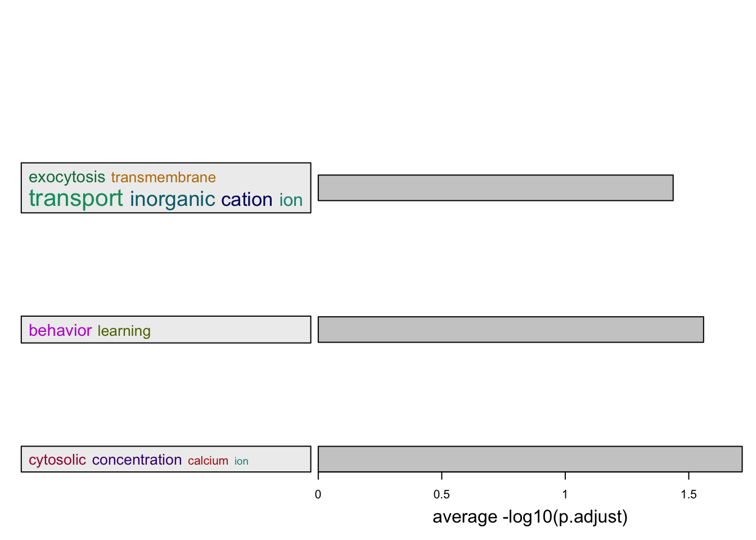Click the word 'ion' next to 'cation'
This screenshot has height=540, width=756.
[x=291, y=200]
